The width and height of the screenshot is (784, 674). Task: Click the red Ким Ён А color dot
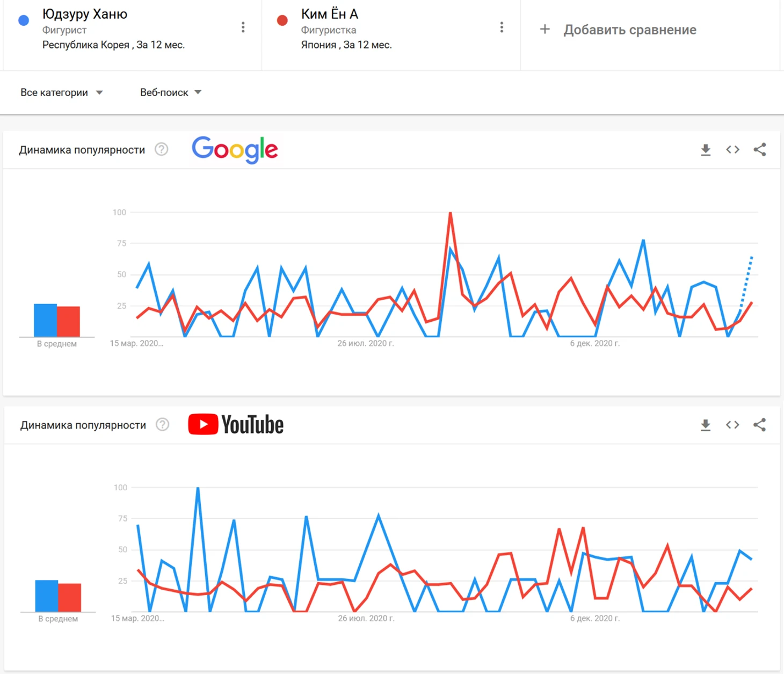coord(282,20)
